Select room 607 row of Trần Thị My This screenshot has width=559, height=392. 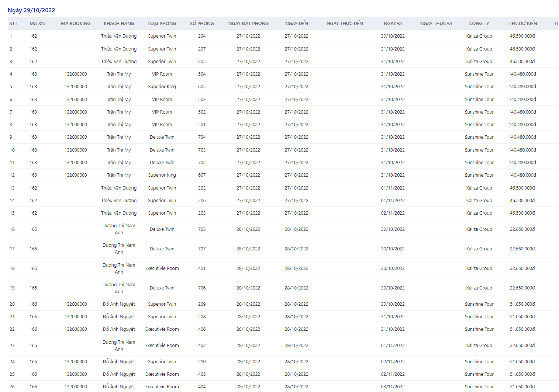(x=283, y=175)
